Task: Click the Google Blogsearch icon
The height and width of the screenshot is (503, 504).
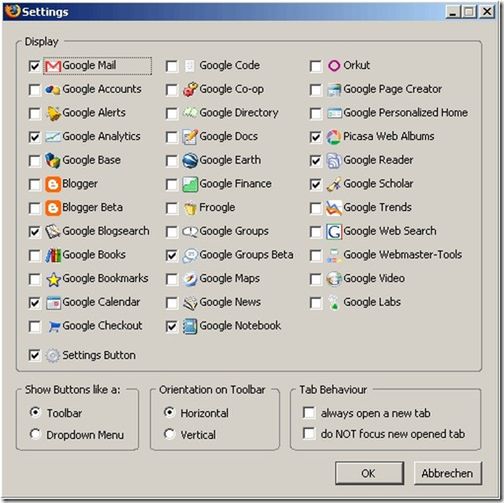Action: tap(53, 232)
